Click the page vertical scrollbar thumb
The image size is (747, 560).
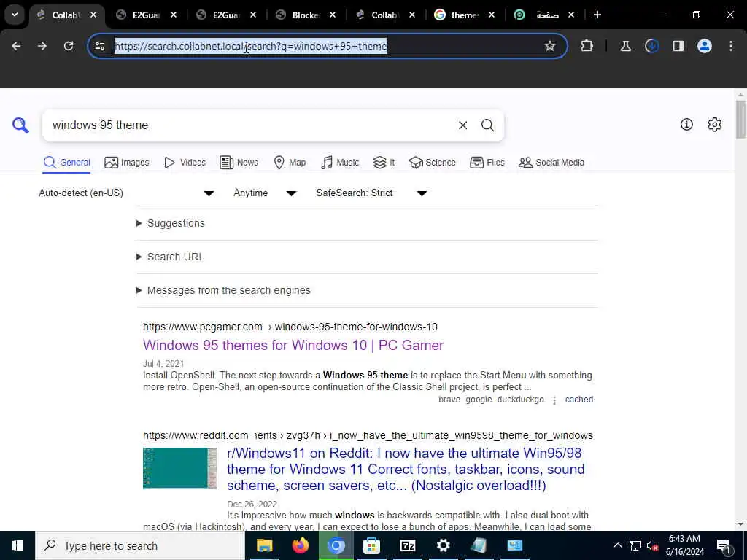coord(740,119)
